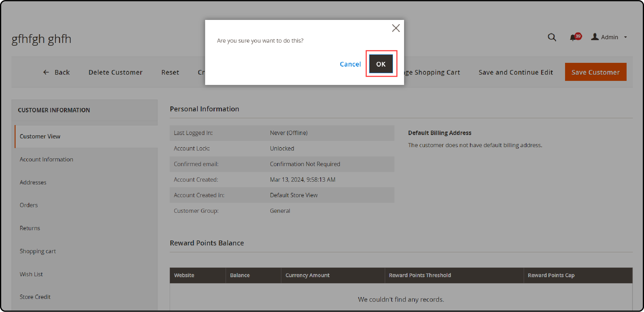Click Save and Continue Edit
This screenshot has height=312, width=644.
(516, 72)
